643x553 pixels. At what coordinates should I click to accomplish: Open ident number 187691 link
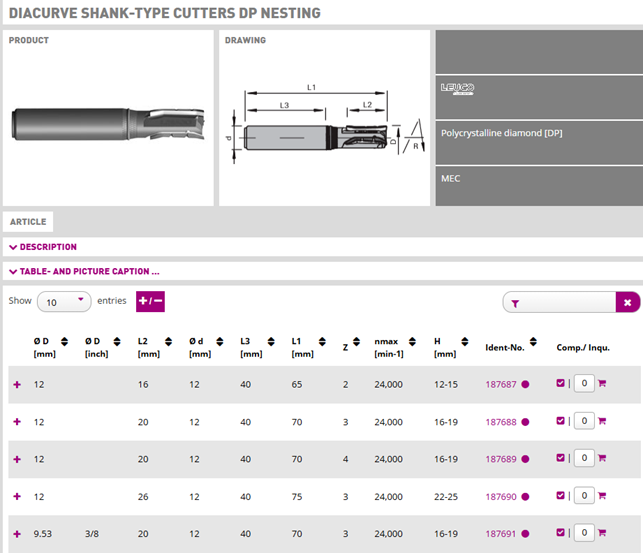point(500,534)
